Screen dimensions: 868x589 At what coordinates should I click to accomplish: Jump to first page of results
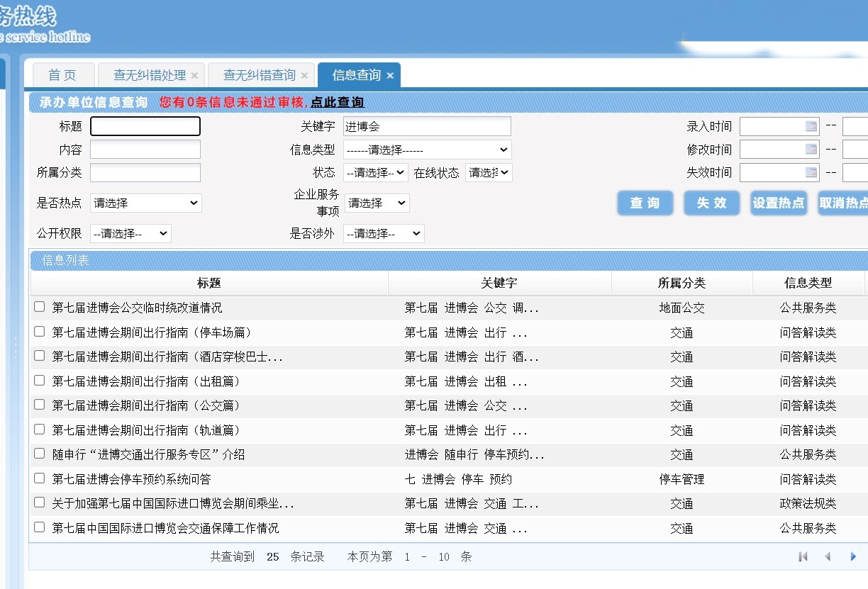[803, 557]
